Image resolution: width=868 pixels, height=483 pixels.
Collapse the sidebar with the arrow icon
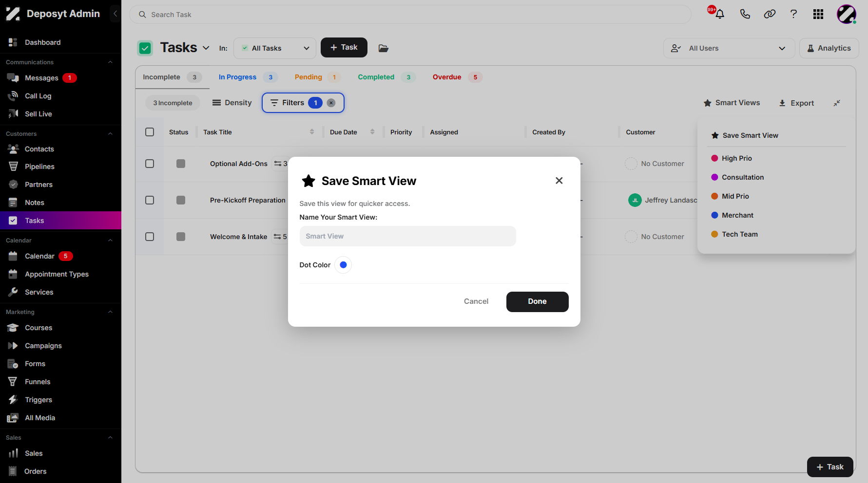[115, 14]
